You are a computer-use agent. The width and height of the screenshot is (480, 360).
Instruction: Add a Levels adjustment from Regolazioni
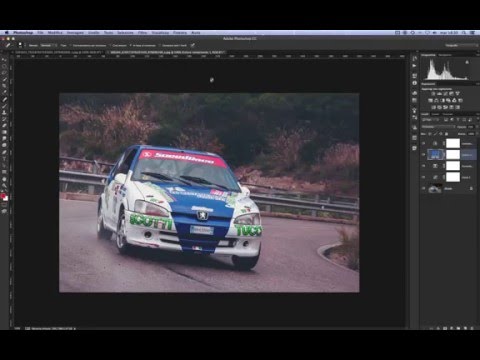(x=439, y=94)
